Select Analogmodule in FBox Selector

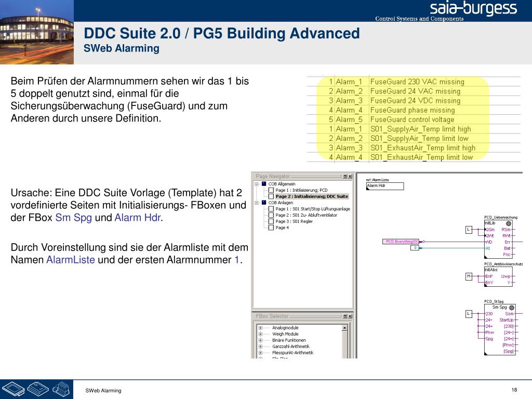pyautogui.click(x=285, y=328)
